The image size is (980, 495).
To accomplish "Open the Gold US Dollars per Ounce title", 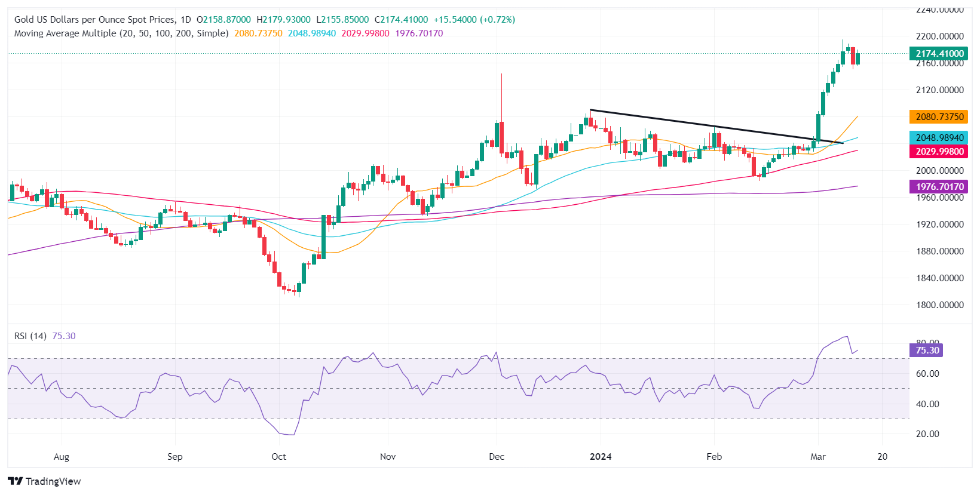I will (x=95, y=20).
